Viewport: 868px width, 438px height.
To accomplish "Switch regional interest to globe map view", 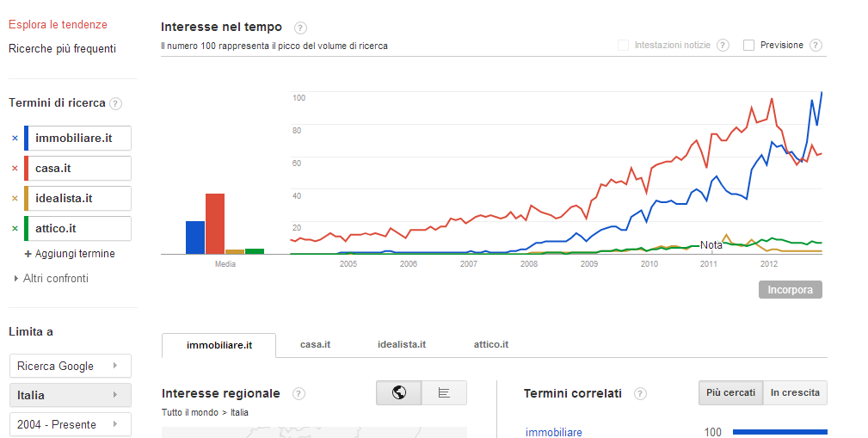I will (x=399, y=392).
